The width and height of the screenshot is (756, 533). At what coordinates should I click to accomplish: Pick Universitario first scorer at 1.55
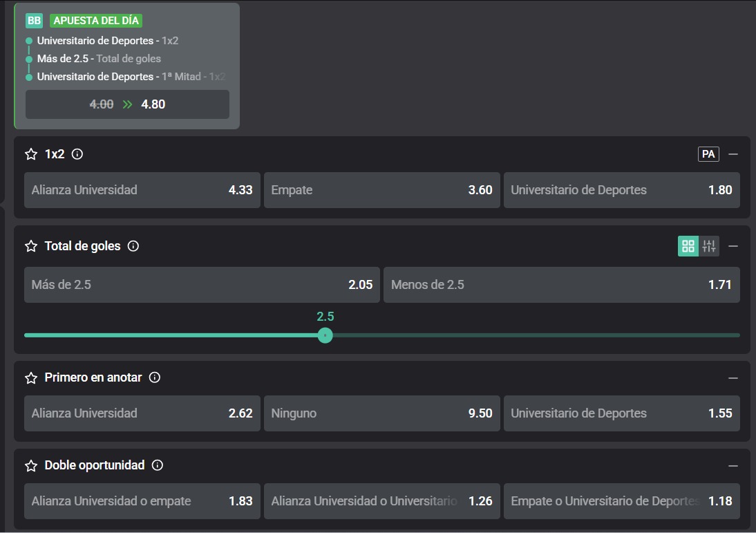(622, 413)
